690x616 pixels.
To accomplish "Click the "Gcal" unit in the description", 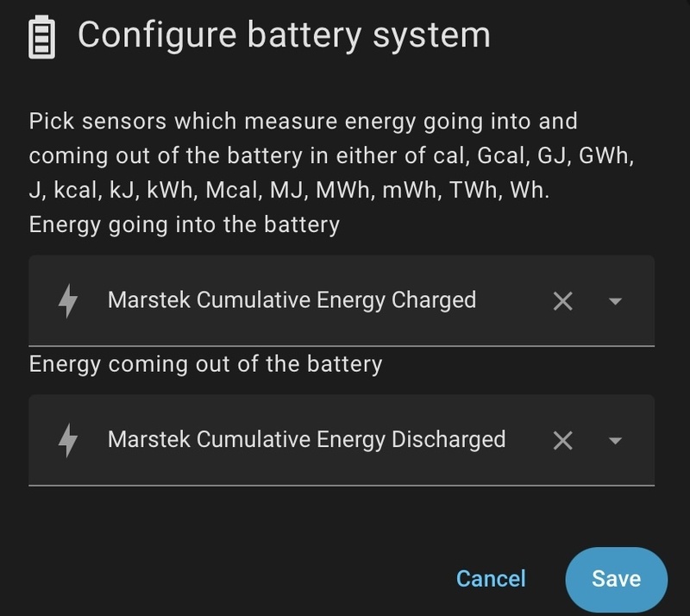I will click(494, 156).
